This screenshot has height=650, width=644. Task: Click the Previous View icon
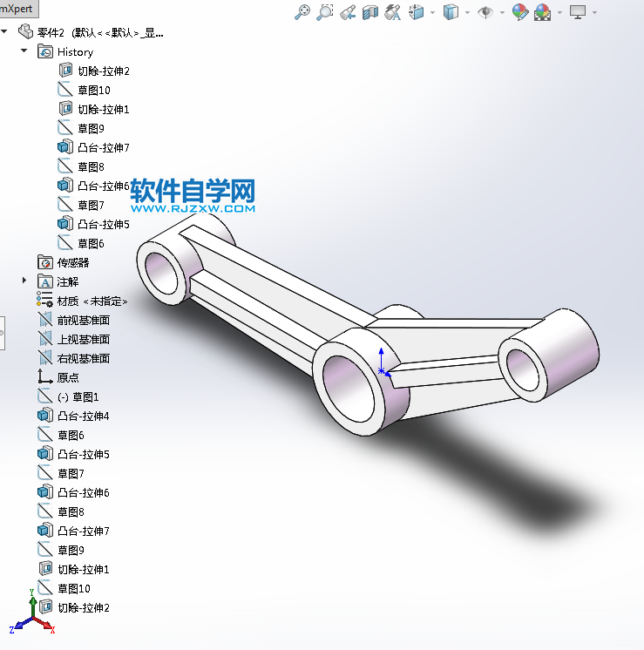point(348,12)
